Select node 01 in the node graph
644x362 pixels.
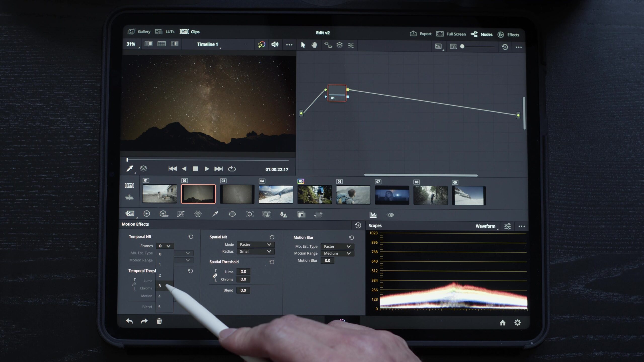(x=337, y=93)
